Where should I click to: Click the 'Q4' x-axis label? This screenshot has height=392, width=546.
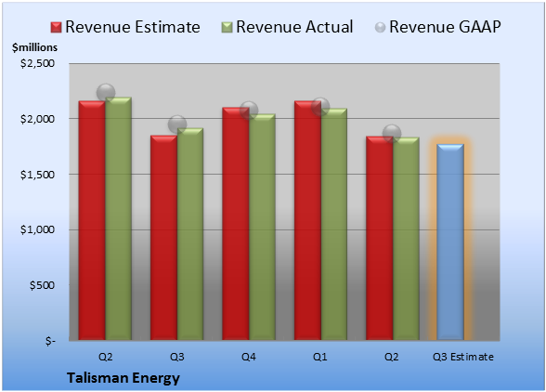click(x=249, y=357)
